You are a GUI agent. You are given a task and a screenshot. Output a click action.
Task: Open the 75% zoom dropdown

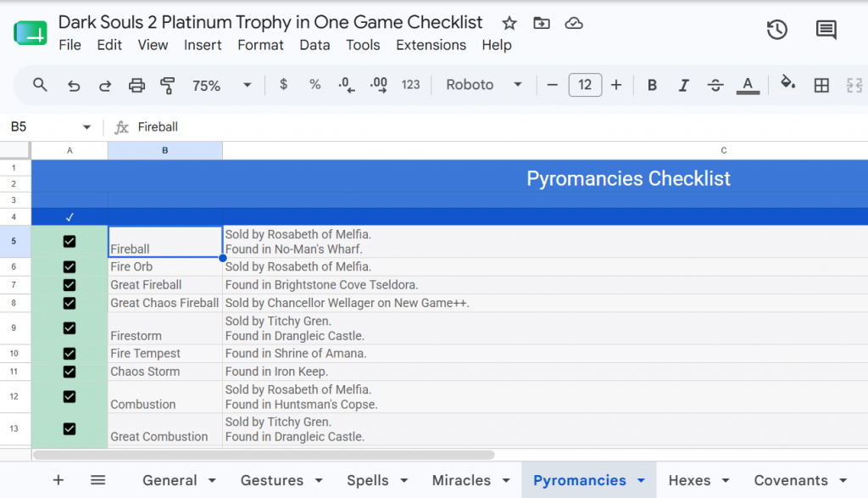[x=248, y=86]
